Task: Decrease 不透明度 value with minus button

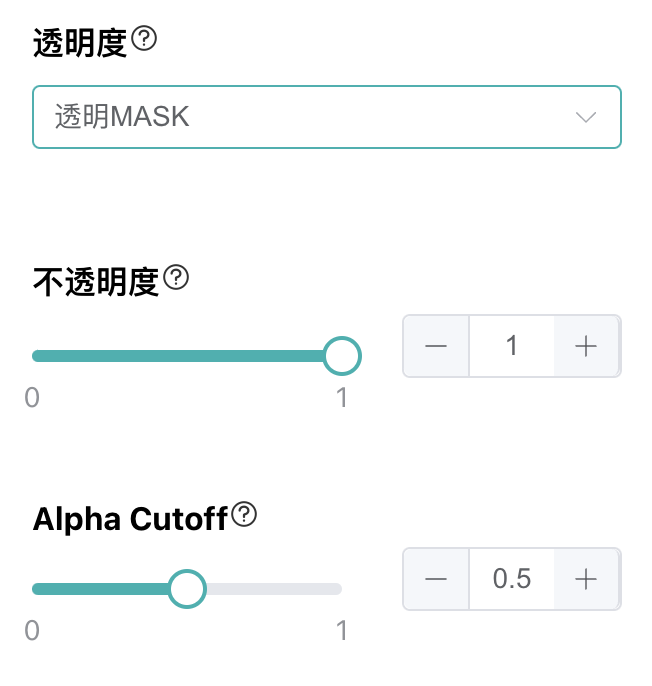Action: pos(436,347)
